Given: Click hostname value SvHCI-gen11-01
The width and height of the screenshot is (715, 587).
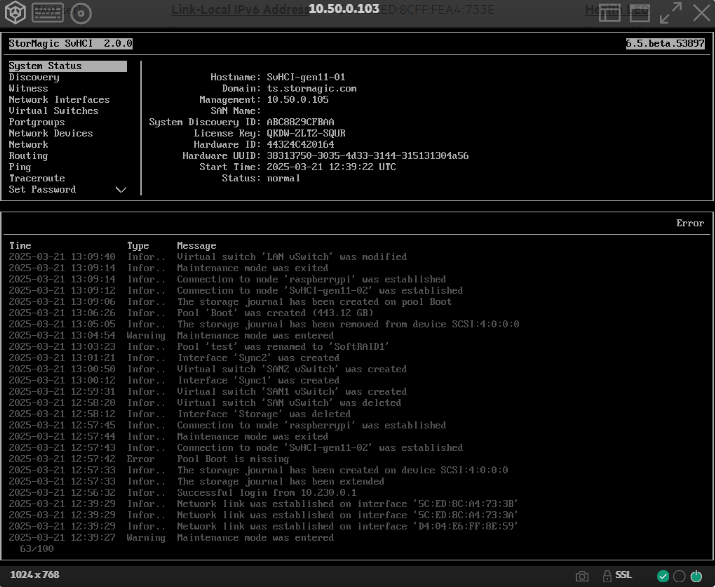Looking at the screenshot, I should (306, 77).
